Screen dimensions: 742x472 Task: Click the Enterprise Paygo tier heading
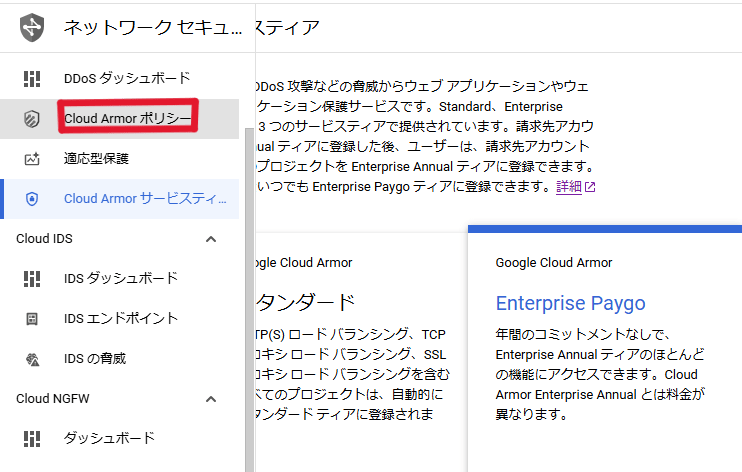click(570, 303)
